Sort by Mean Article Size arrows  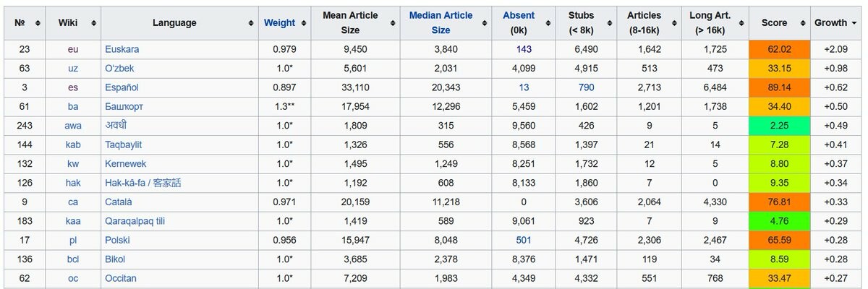(x=391, y=23)
